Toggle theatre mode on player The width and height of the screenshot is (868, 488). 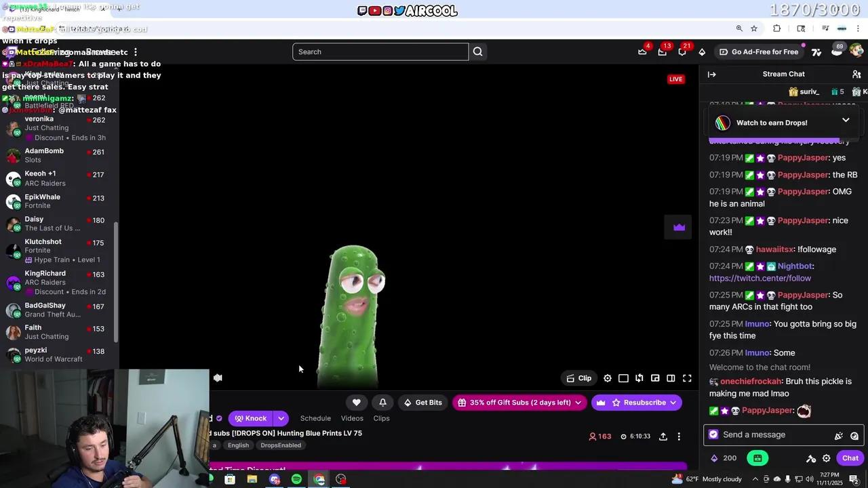623,378
